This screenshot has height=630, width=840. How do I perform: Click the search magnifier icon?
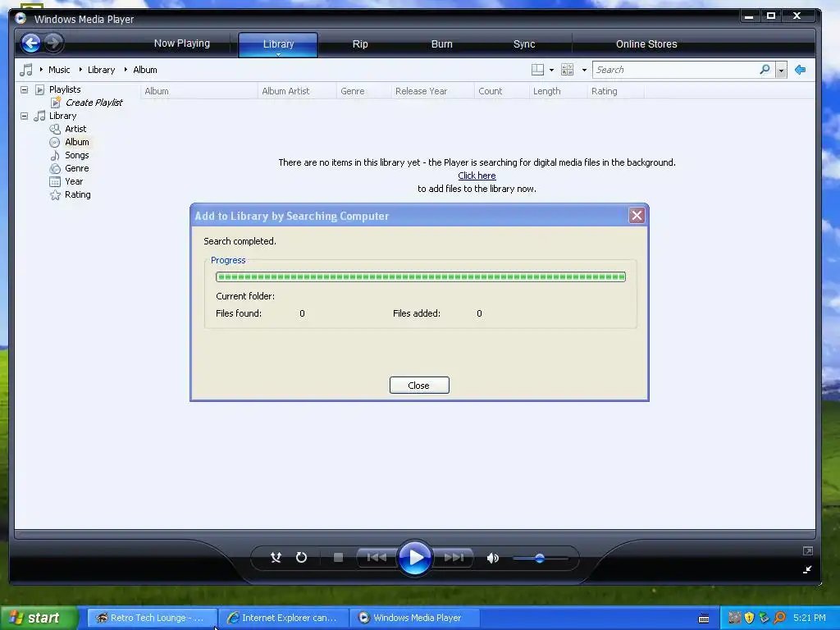tap(765, 70)
